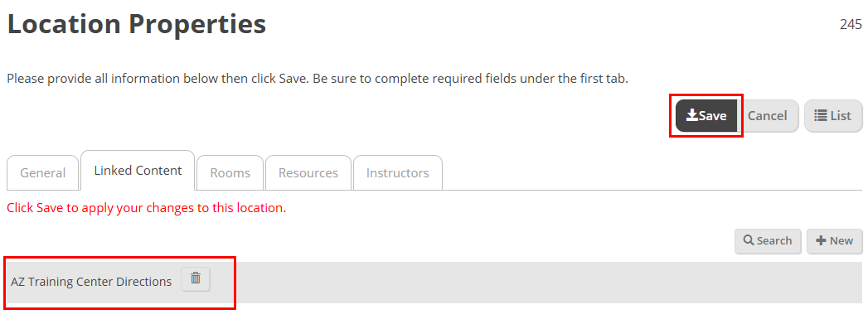
Task: Click the Save button
Action: [x=706, y=115]
